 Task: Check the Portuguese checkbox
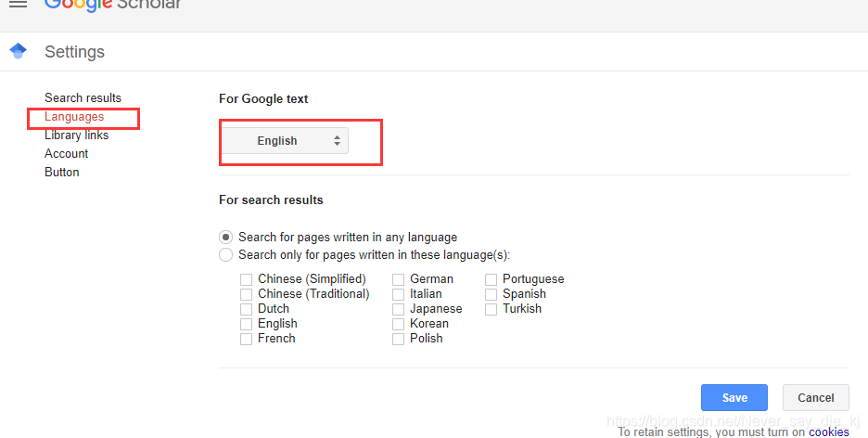(x=491, y=279)
